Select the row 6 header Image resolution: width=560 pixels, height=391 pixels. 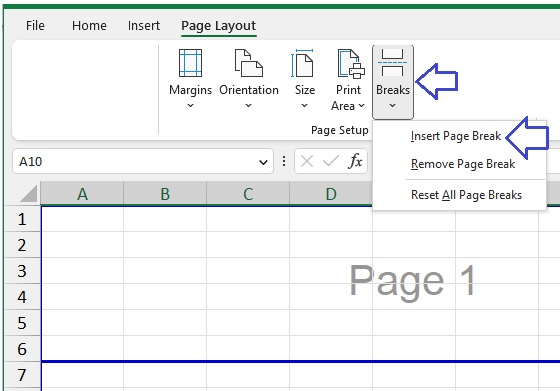(22, 349)
